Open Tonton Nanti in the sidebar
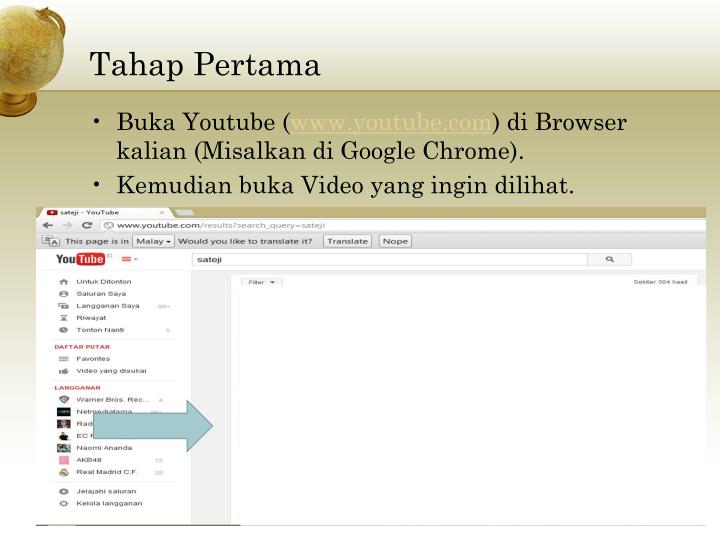This screenshot has width=720, height=540. [100, 330]
